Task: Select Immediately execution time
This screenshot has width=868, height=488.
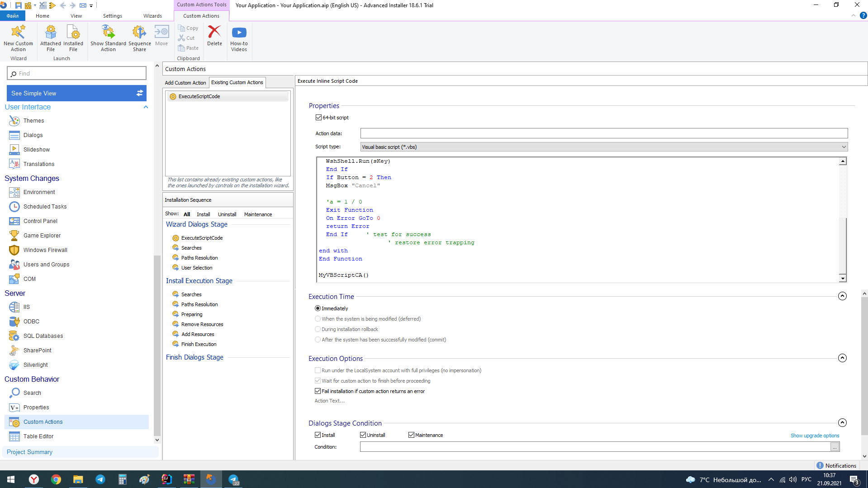Action: (318, 308)
